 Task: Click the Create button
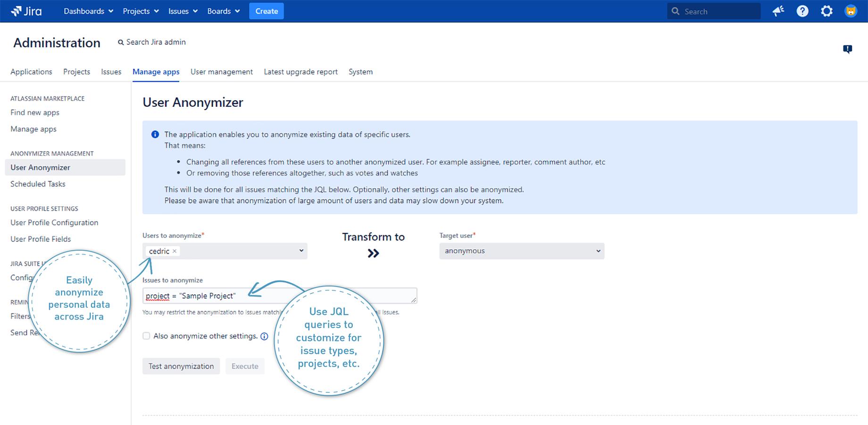point(267,11)
